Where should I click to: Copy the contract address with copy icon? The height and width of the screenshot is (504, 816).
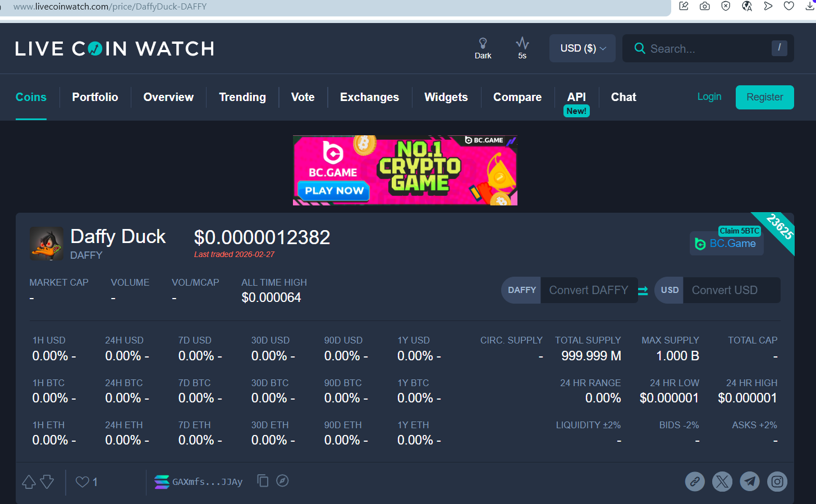[263, 480]
